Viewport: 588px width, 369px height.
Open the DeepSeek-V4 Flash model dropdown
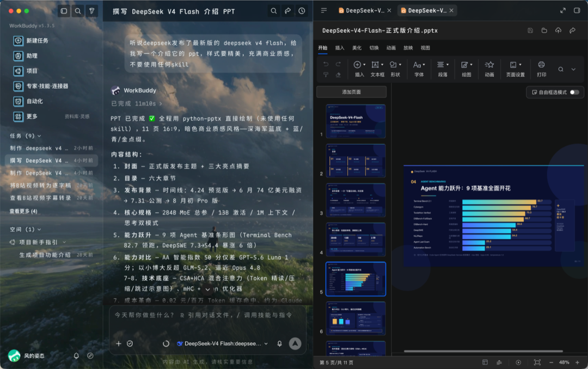click(222, 343)
